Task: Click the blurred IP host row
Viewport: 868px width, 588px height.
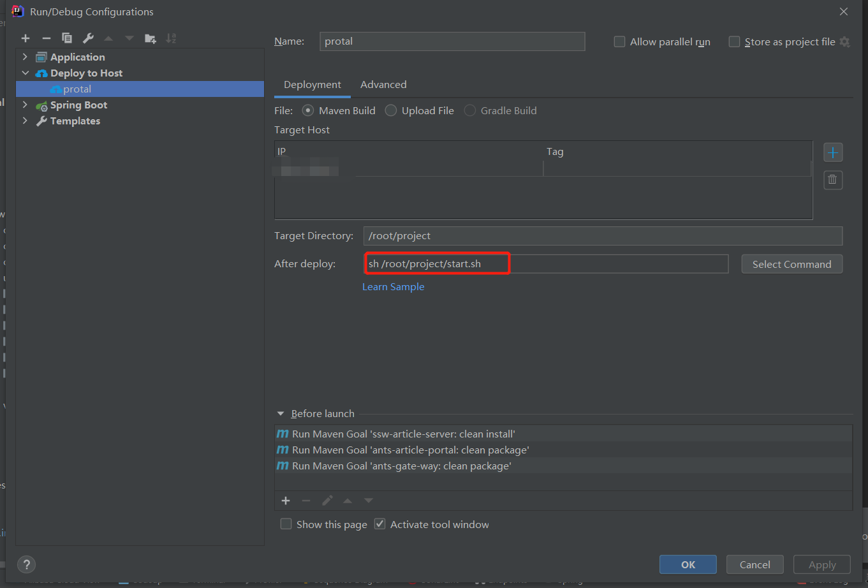Action: coord(543,169)
